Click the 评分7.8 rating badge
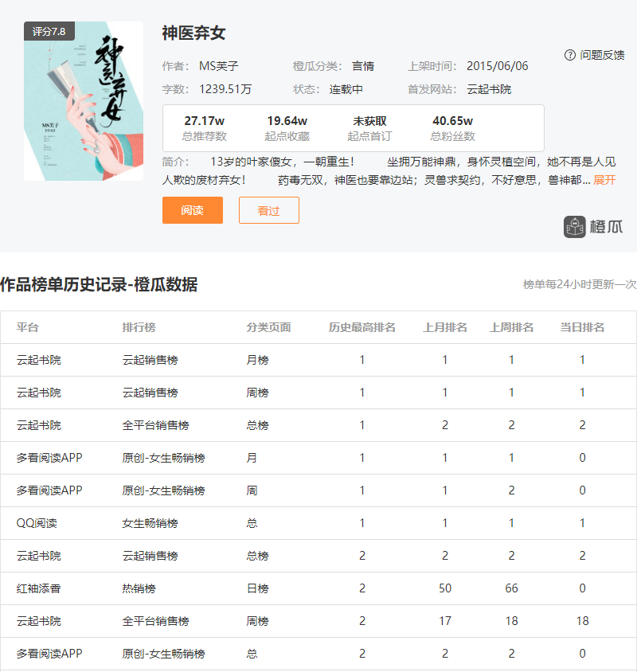Image resolution: width=637 pixels, height=672 pixels. (49, 32)
